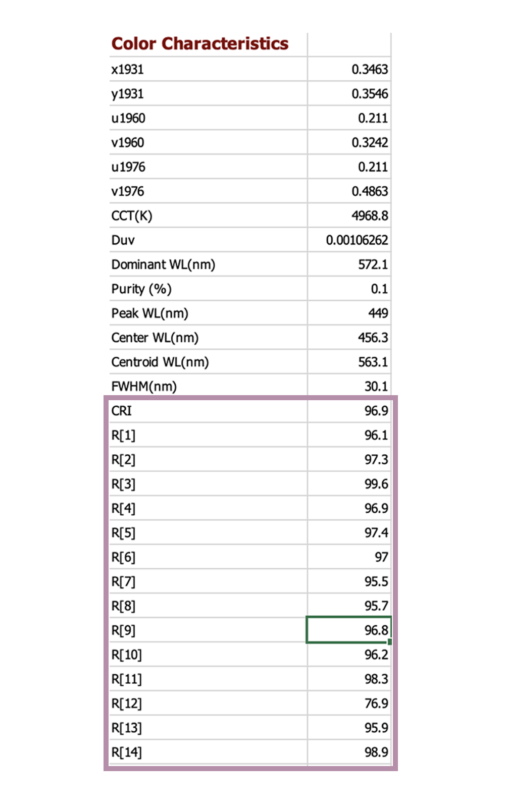
Task: Click the fill handle on the selected cell
Action: coord(390,642)
